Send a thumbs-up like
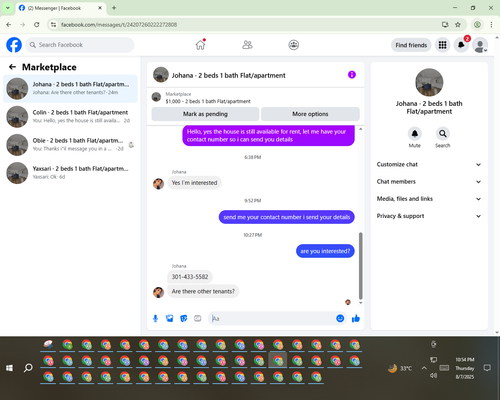Screen dimensions: 500x400 tap(356, 318)
